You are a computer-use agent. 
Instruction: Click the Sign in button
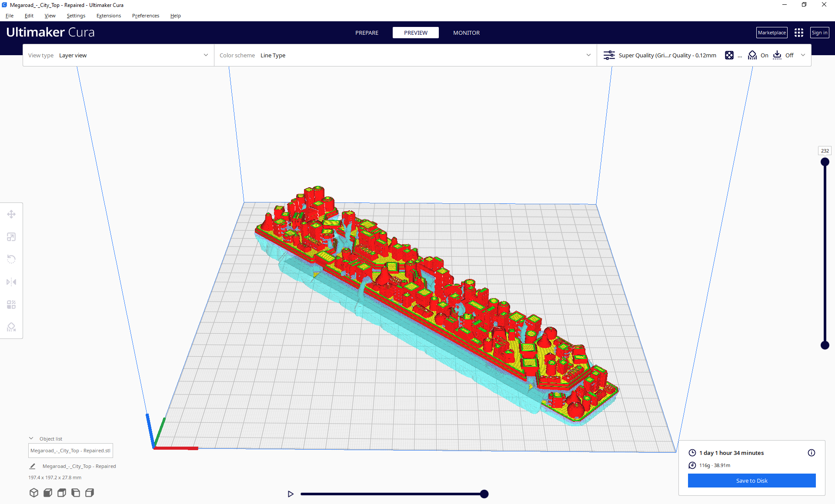coord(819,33)
